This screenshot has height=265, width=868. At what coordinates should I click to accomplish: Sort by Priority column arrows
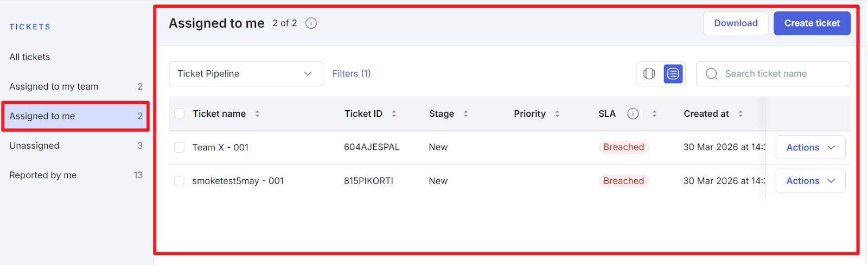tap(557, 113)
